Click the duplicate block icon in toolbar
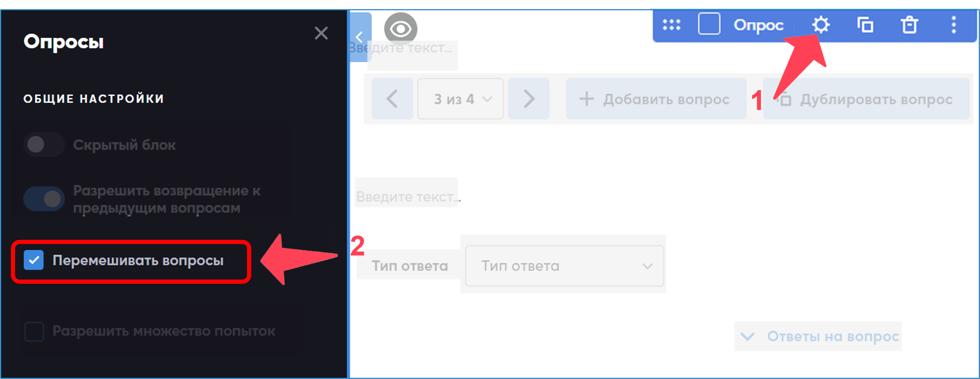This screenshot has height=379, width=980. [x=865, y=25]
